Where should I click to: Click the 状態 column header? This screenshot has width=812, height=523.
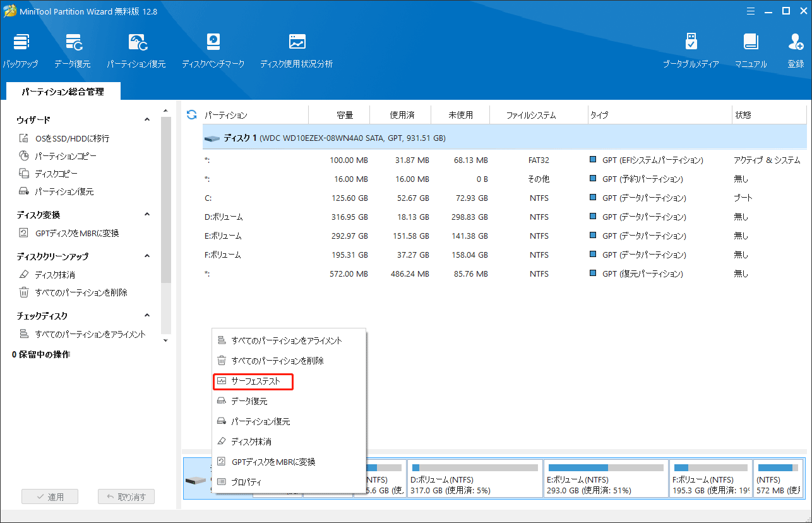(769, 115)
